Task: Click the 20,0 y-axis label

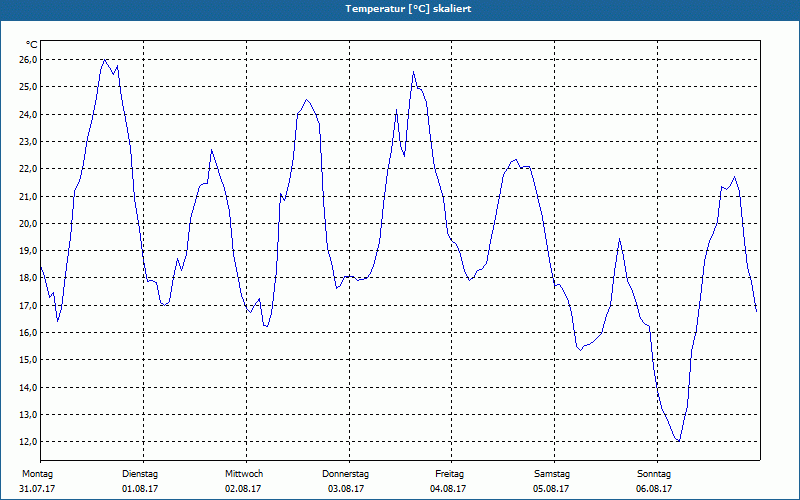Action: coord(29,223)
